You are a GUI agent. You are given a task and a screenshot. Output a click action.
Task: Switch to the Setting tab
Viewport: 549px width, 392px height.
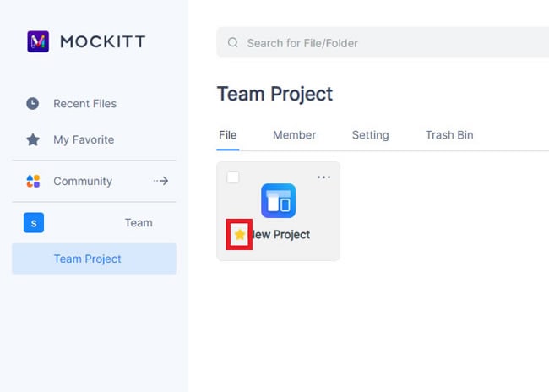pos(371,135)
